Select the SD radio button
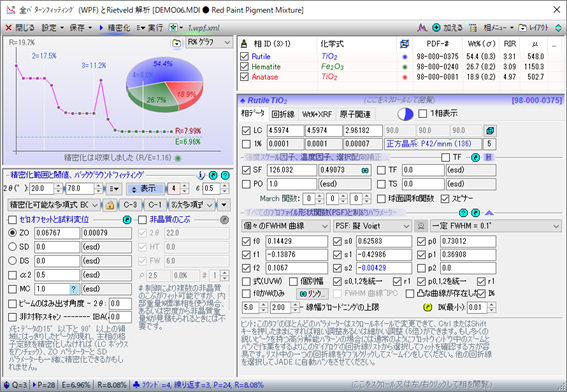567x392 pixels. pos(13,247)
